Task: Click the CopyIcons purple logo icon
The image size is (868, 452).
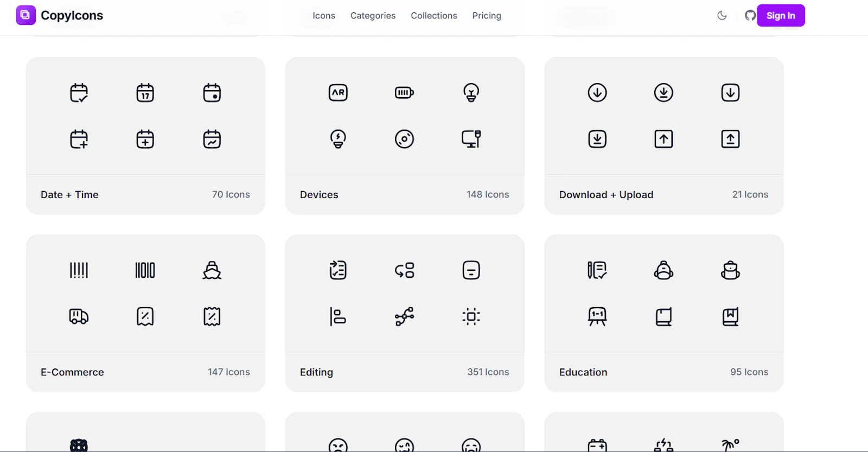Action: [x=25, y=15]
